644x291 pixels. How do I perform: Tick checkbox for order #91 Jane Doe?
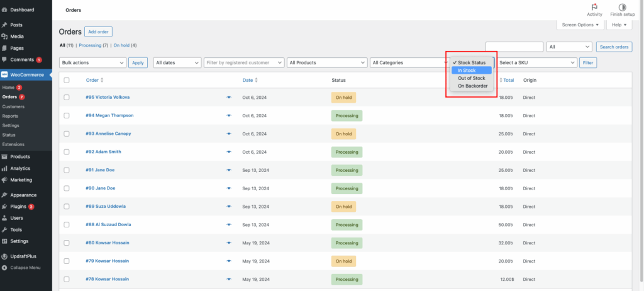[x=67, y=170]
